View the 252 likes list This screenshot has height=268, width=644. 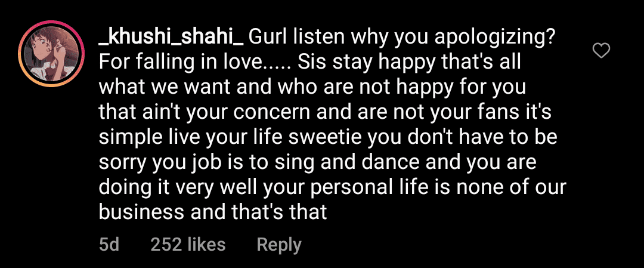(x=188, y=244)
